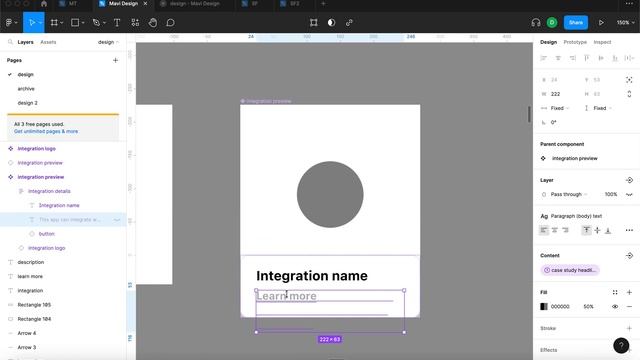Click the Share button
This screenshot has width=640, height=360.
click(576, 23)
